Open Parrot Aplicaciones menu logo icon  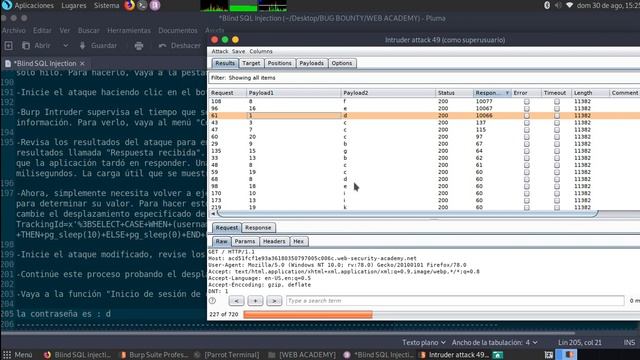(x=7, y=5)
